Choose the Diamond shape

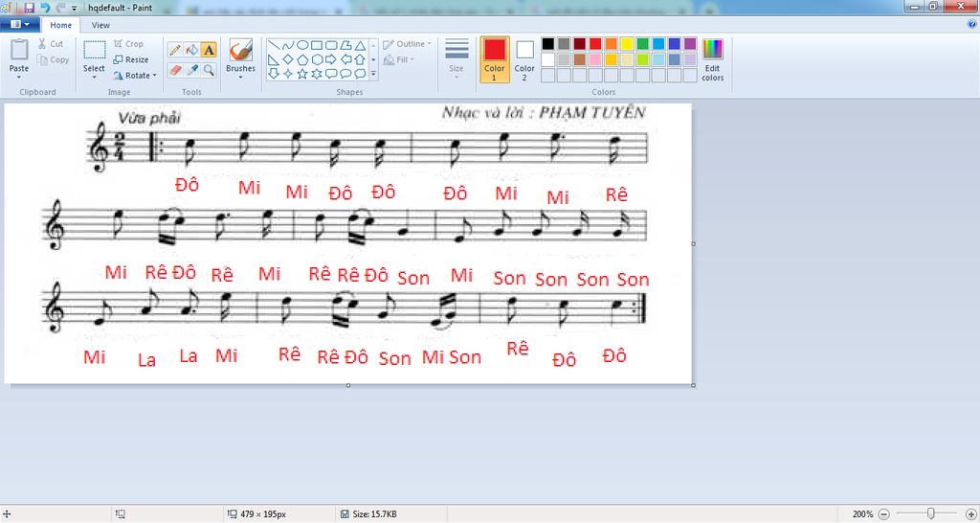pyautogui.click(x=288, y=59)
